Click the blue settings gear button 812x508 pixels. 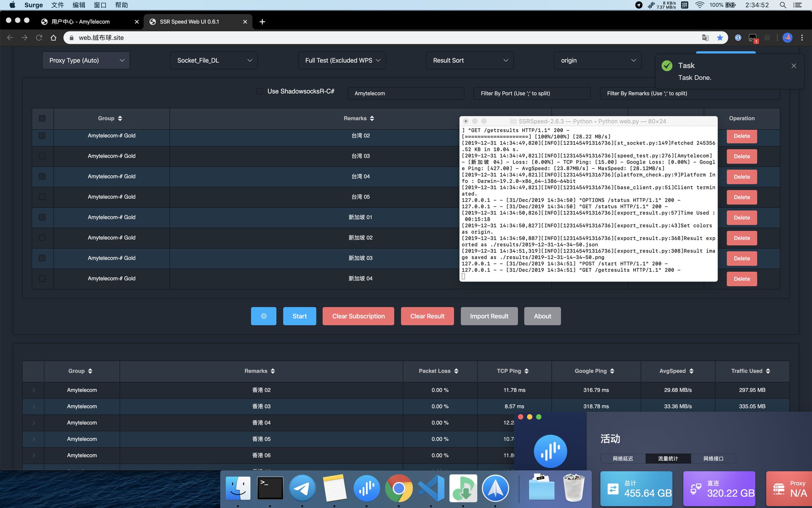263,316
